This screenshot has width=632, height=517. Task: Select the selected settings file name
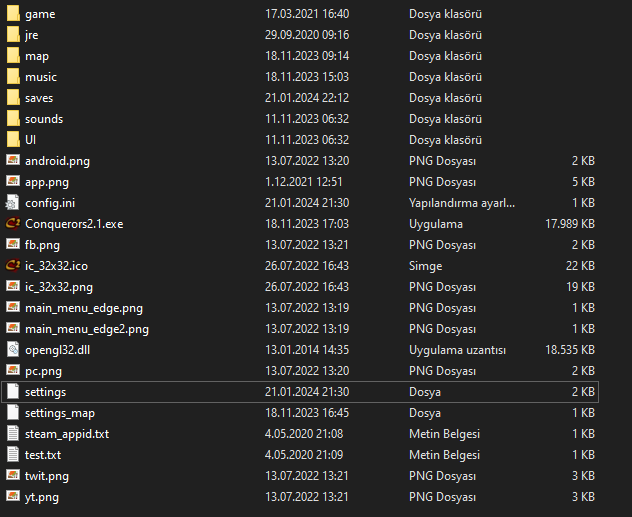pyautogui.click(x=45, y=391)
